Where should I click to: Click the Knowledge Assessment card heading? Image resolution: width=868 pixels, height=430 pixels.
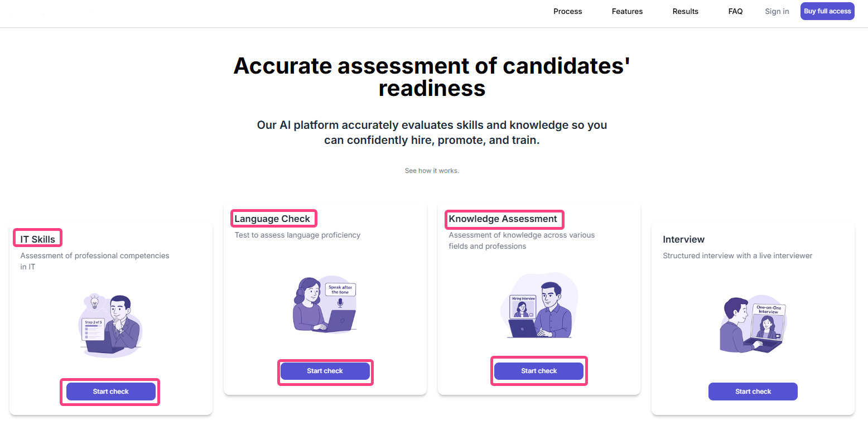(503, 219)
